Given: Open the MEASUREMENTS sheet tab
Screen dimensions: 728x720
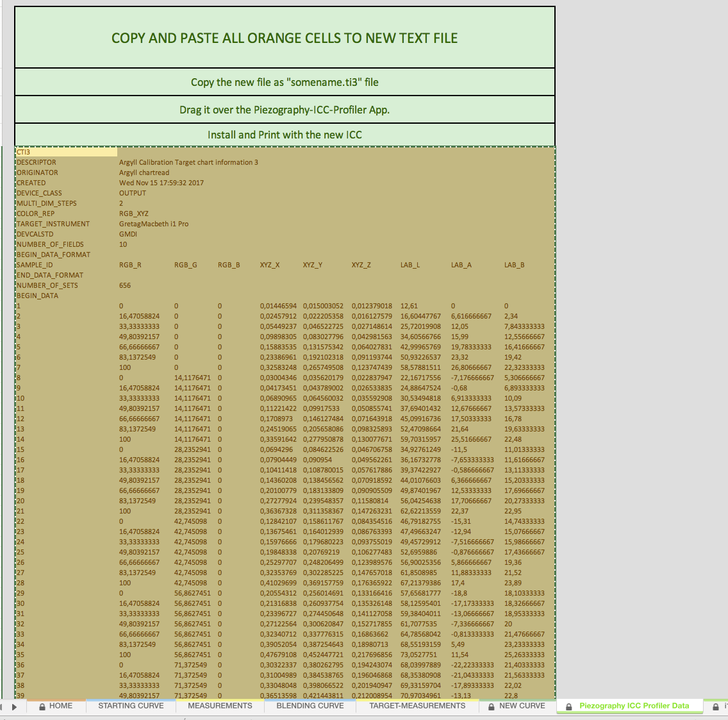Looking at the screenshot, I should click(x=220, y=706).
